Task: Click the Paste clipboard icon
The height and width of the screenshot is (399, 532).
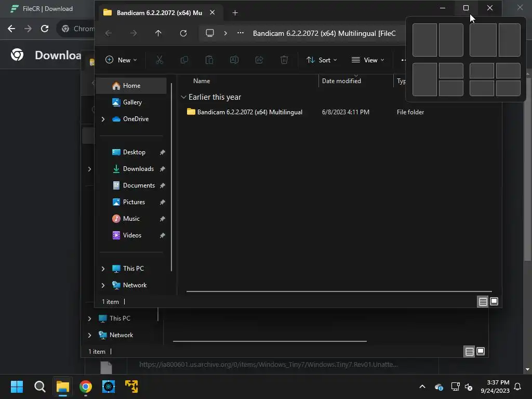Action: coord(209,60)
